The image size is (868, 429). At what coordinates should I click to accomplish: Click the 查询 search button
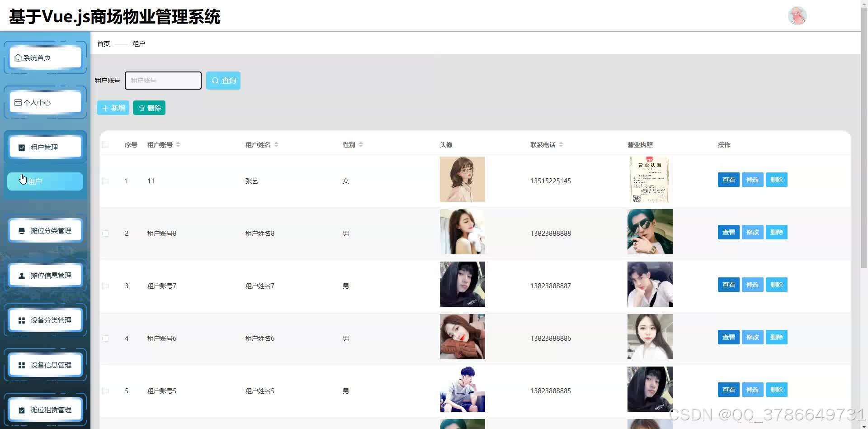coord(223,81)
